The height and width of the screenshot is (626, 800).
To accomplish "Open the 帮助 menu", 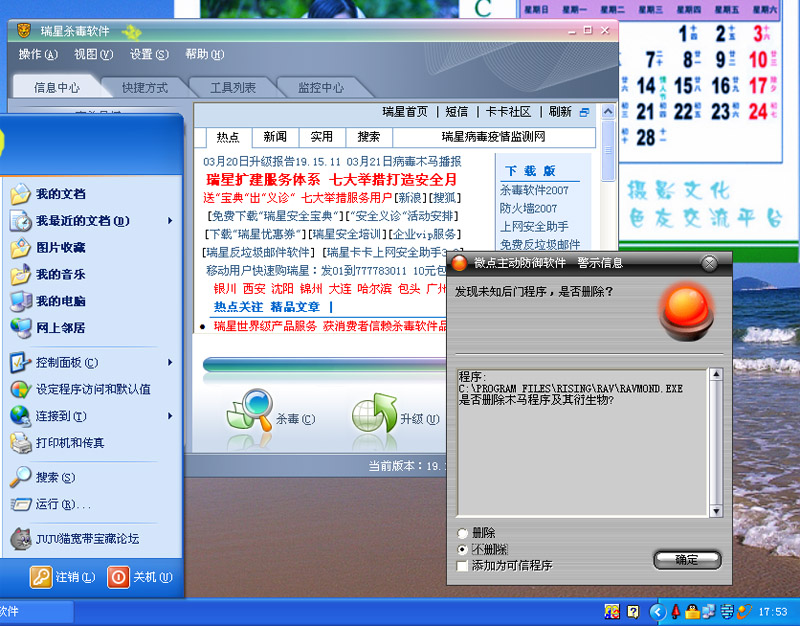I will (x=204, y=54).
